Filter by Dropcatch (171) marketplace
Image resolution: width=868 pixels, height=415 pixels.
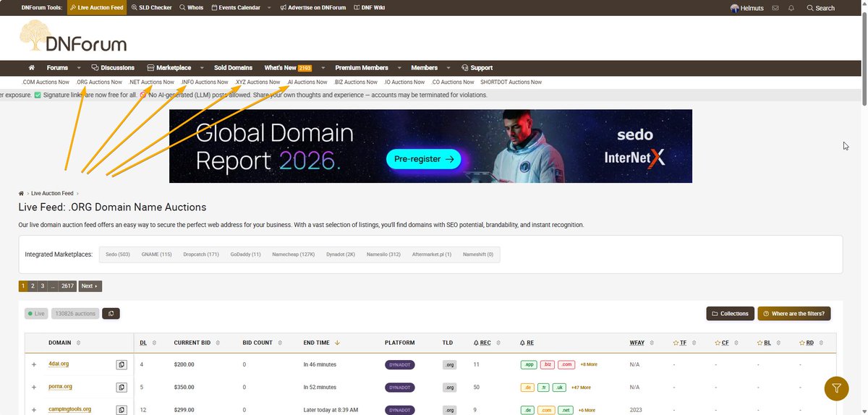(201, 254)
